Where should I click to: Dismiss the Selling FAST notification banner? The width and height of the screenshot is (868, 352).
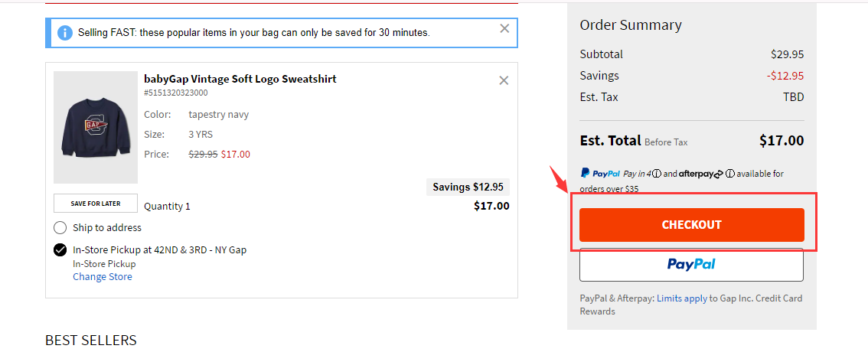(504, 28)
